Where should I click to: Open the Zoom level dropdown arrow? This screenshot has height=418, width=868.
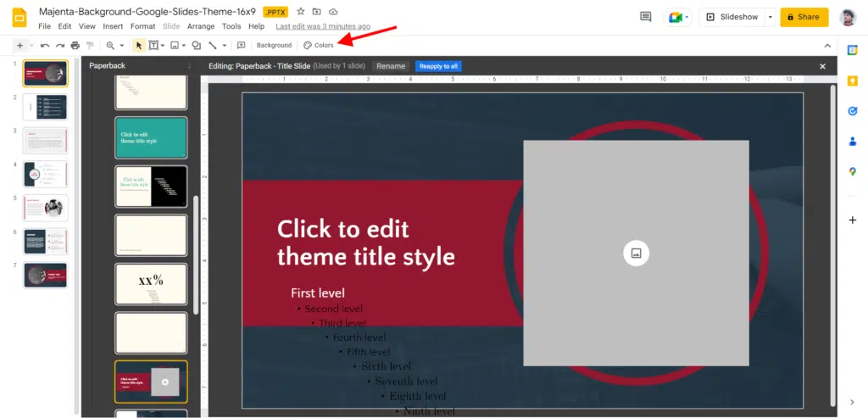tap(121, 45)
